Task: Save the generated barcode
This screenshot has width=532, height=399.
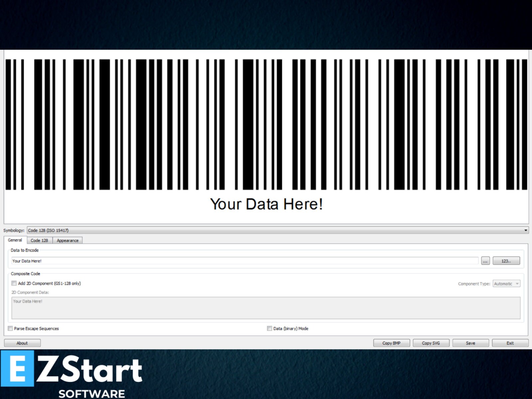Action: (470, 343)
